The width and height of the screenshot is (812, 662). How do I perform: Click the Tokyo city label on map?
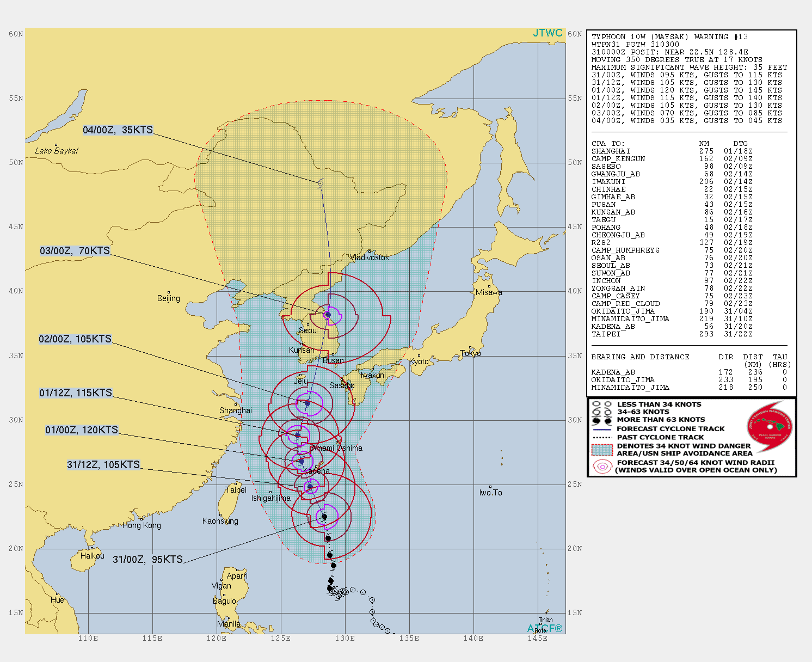coord(471,353)
